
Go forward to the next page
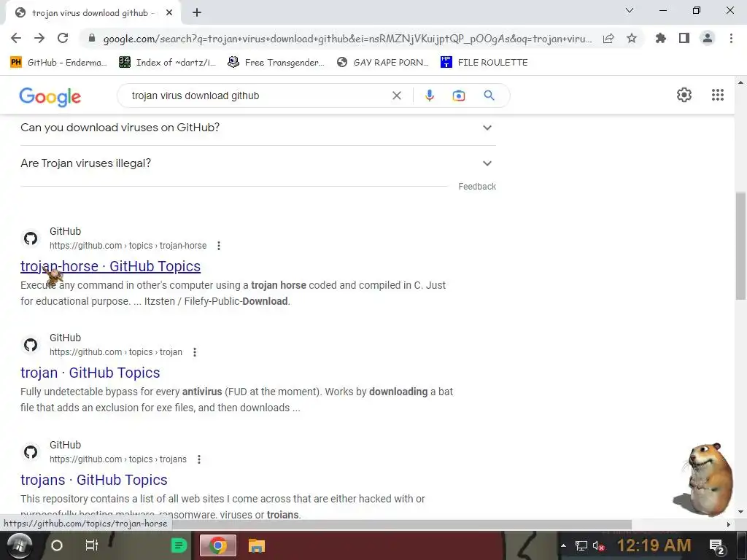[x=39, y=39]
